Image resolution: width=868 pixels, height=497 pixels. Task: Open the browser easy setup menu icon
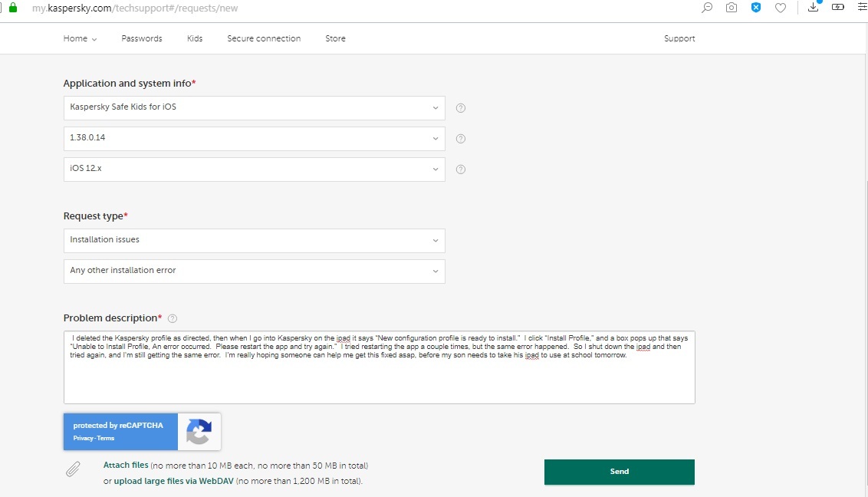(862, 7)
